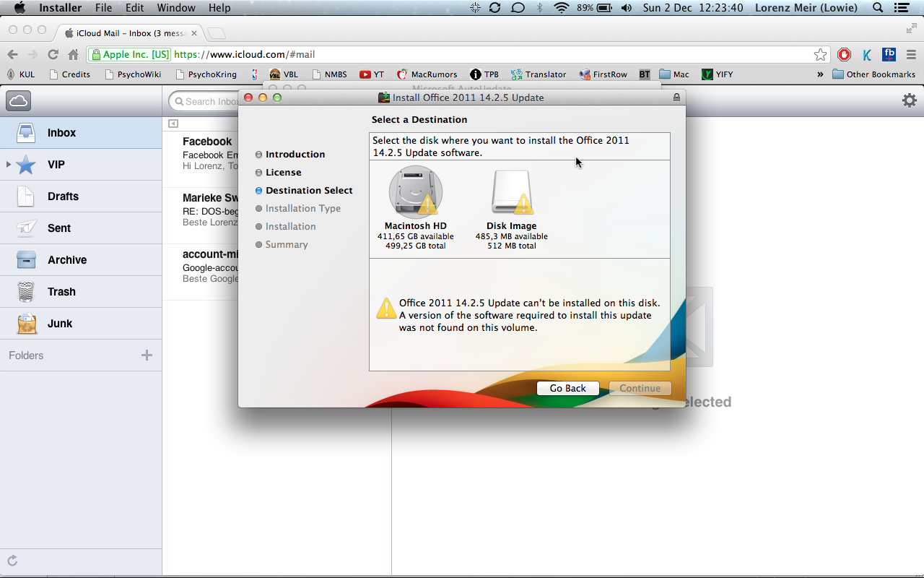Open Spotlight search in the menu bar
Image resolution: width=924 pixels, height=578 pixels.
point(878,8)
